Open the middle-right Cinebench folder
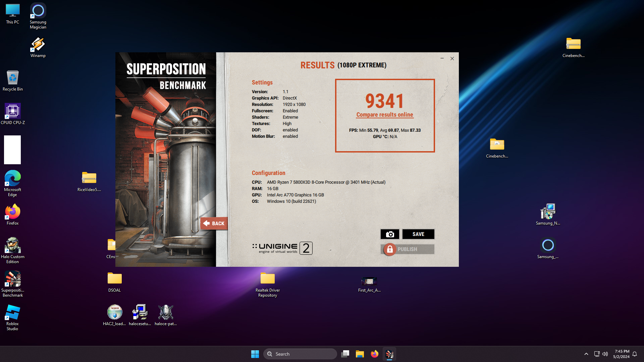The width and height of the screenshot is (644, 362). coord(497,148)
